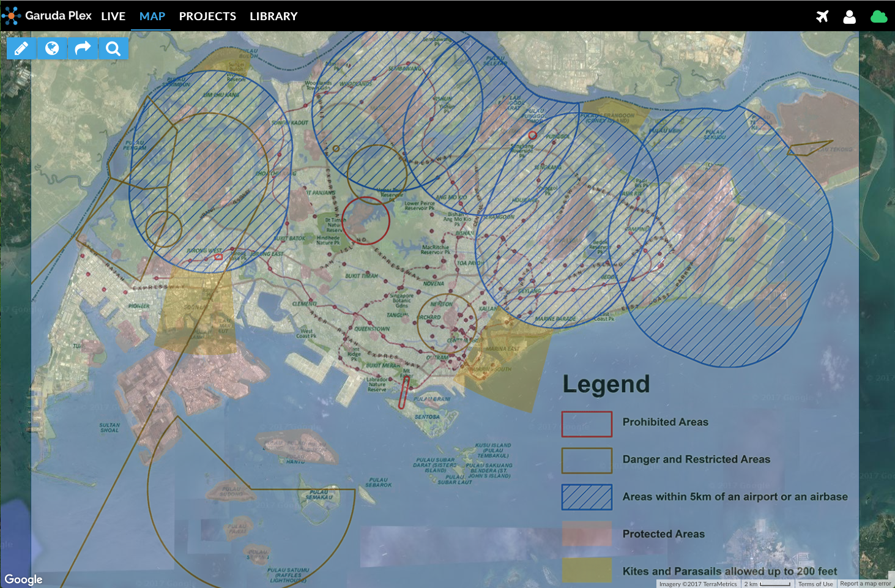Open the map search magnifier tool

(x=113, y=48)
